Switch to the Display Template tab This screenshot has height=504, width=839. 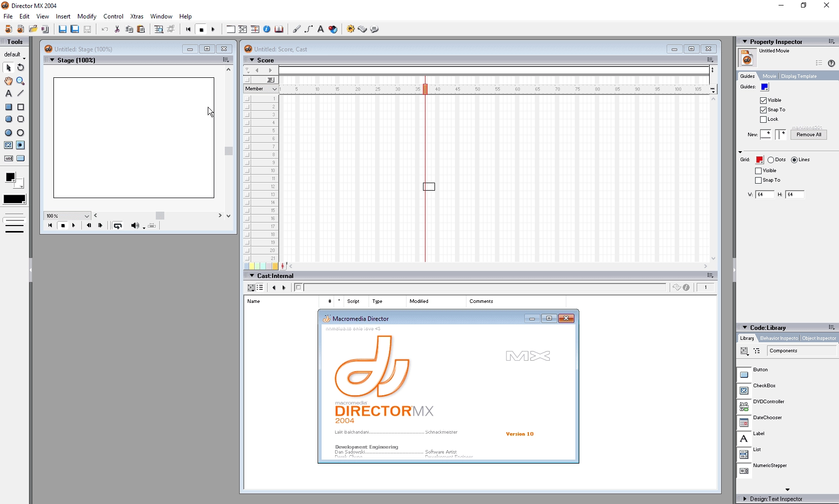click(x=799, y=76)
